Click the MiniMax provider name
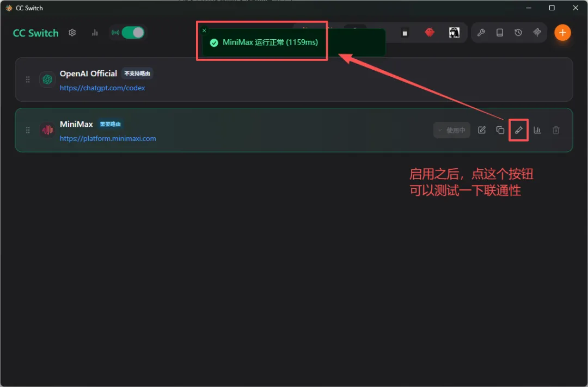Image resolution: width=588 pixels, height=387 pixels. pos(77,124)
